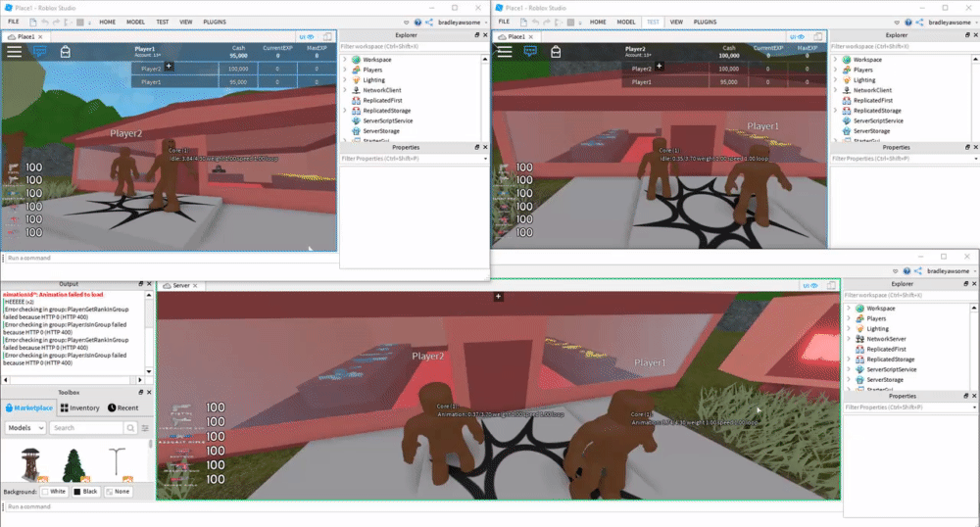Open the chat icon in Player2's game view
The image size is (980, 527).
530,51
